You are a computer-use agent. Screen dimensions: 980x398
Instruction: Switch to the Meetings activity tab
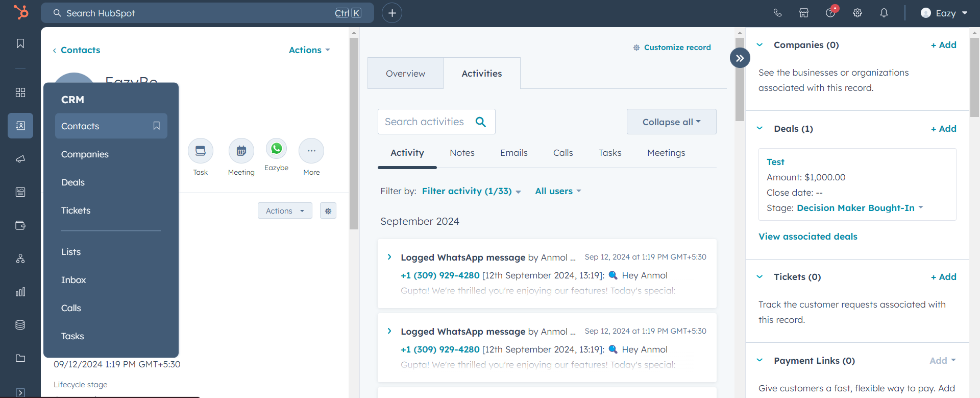[x=666, y=153]
